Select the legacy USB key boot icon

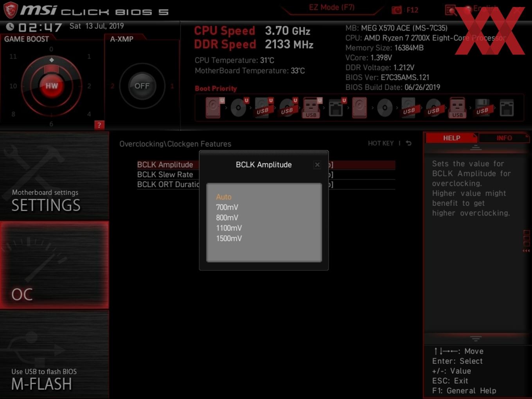(457, 108)
